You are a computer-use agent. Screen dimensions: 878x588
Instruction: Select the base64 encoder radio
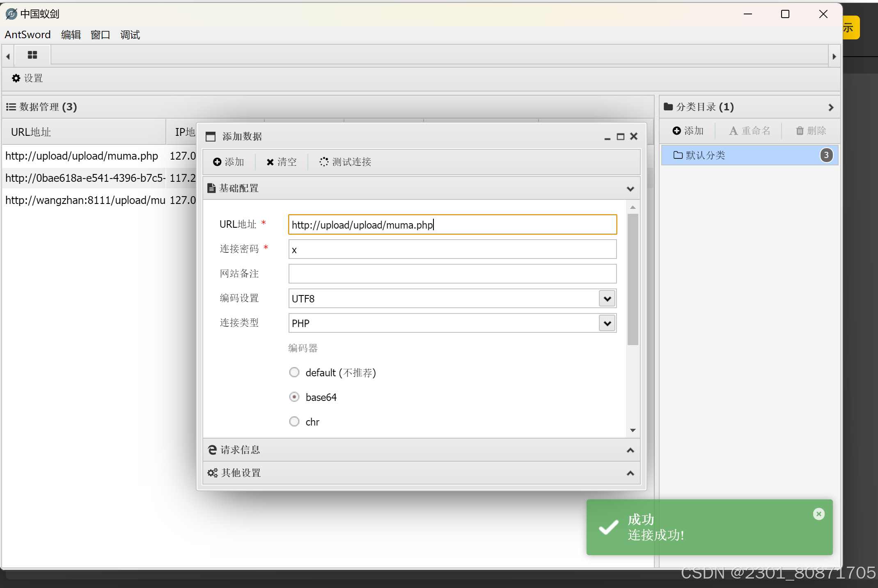click(x=294, y=397)
